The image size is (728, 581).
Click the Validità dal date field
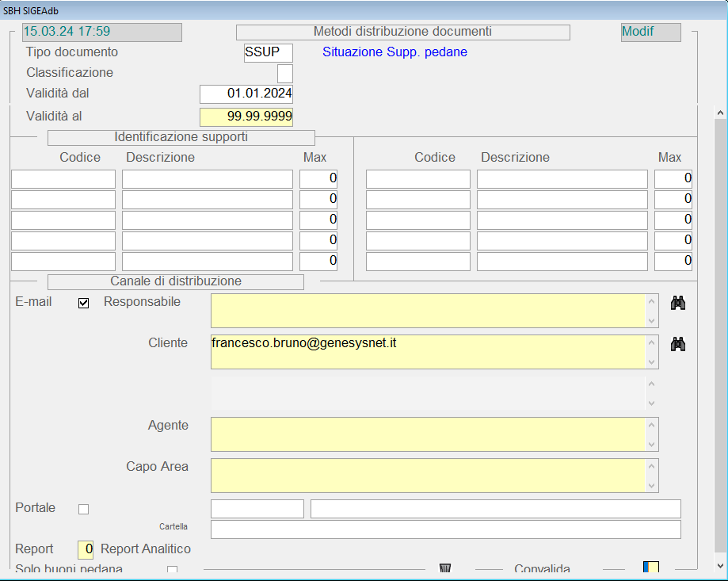(x=246, y=94)
